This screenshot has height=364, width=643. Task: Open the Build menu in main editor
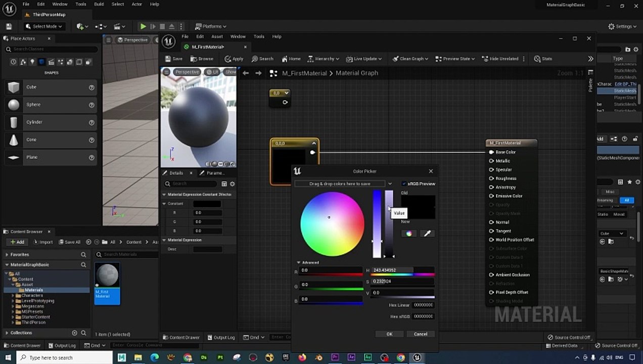click(x=99, y=4)
